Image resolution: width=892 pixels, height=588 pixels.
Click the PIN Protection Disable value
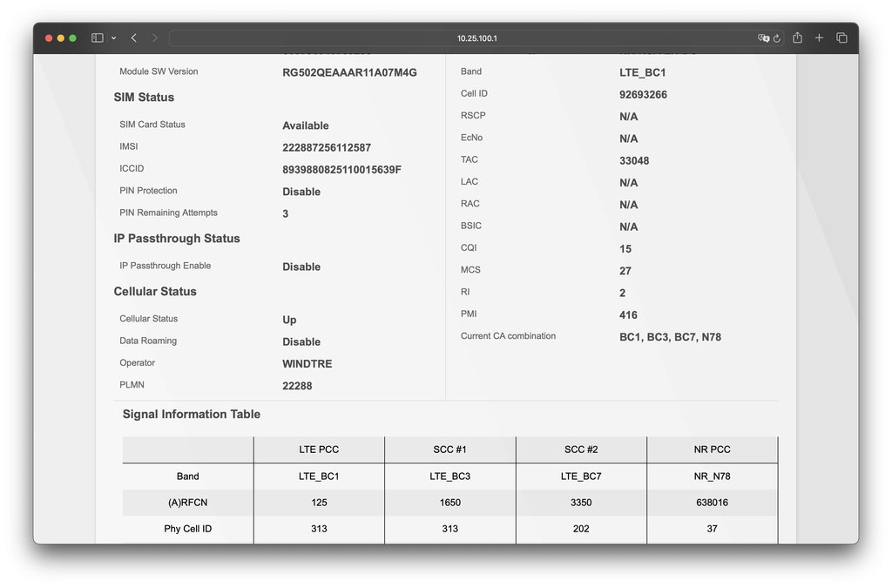point(301,192)
